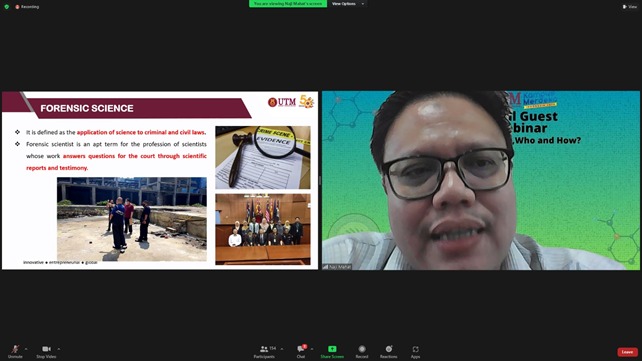Open View Options menu
642x361 pixels.
tap(348, 4)
